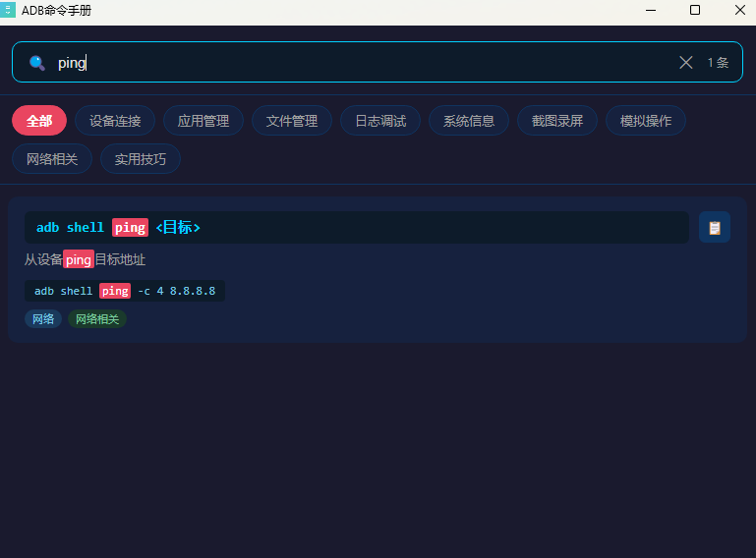Show 模拟操作 commands
Viewport: 756px width, 558px height.
tap(646, 121)
